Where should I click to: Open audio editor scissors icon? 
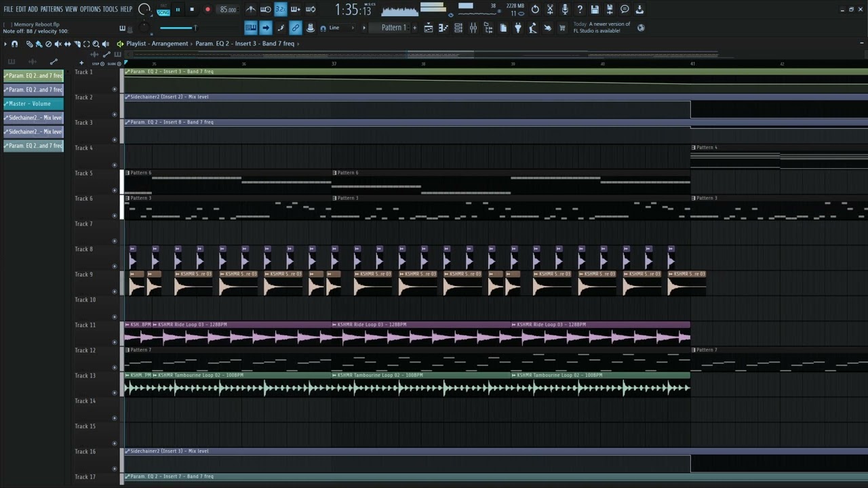[x=550, y=9]
